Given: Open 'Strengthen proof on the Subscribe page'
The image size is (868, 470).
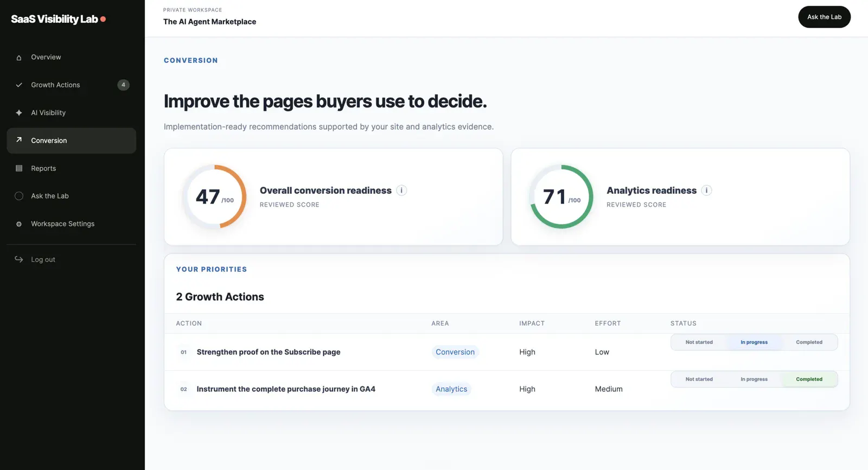Looking at the screenshot, I should click(269, 352).
